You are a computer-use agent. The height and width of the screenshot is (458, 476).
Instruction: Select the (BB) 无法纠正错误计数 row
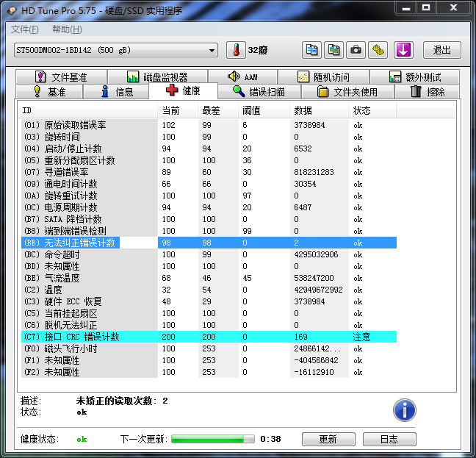tap(209, 243)
